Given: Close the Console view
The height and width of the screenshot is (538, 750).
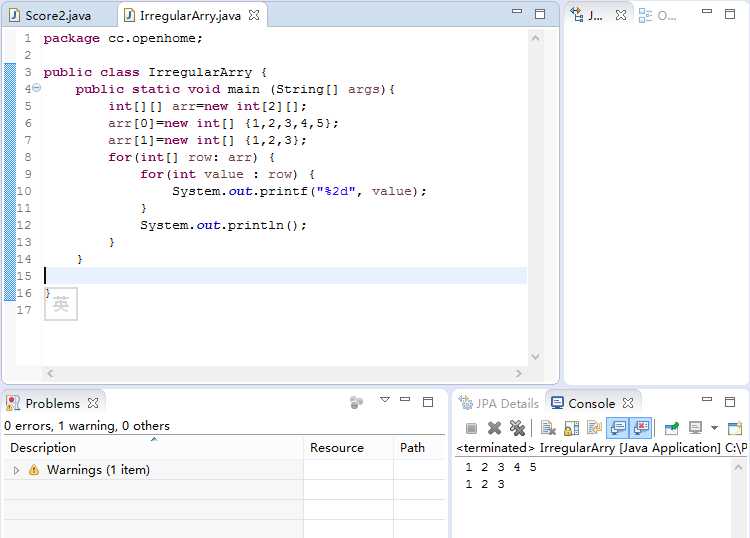Looking at the screenshot, I should point(628,403).
